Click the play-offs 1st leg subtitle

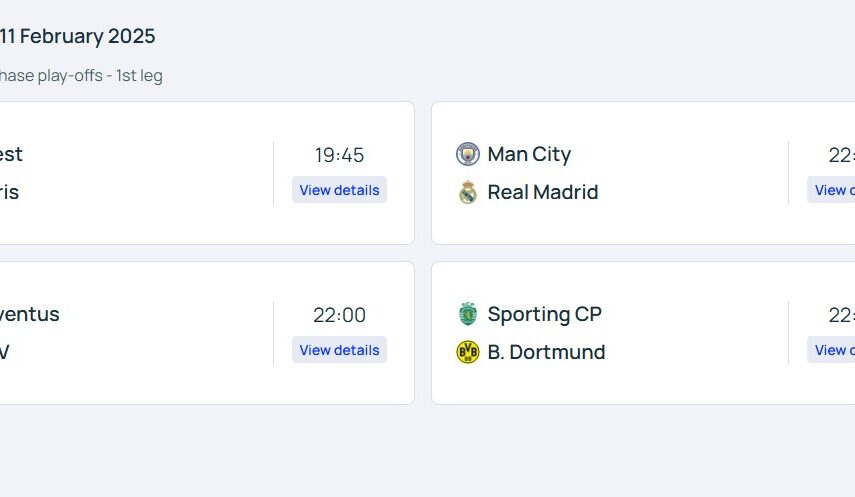[80, 76]
